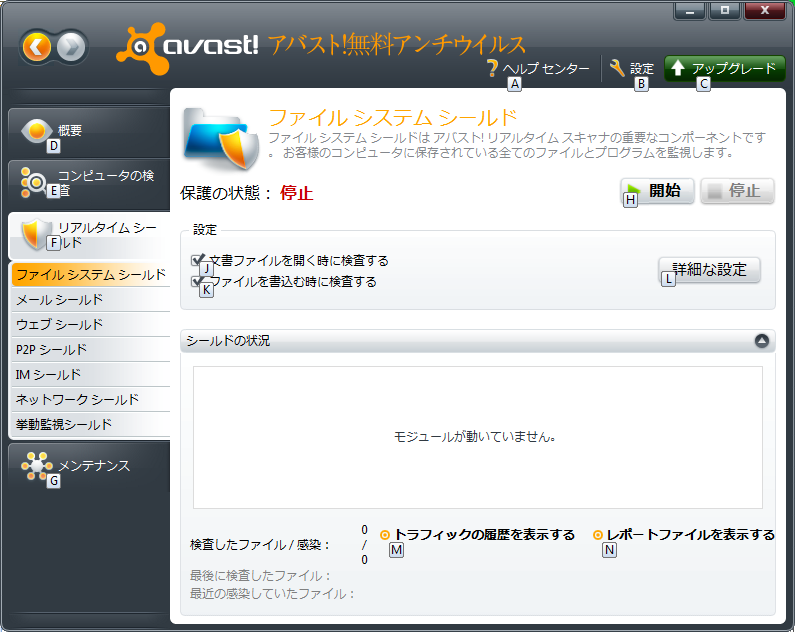795x632 pixels.
Task: Click the gray forward navigation arrow
Action: tap(71, 48)
